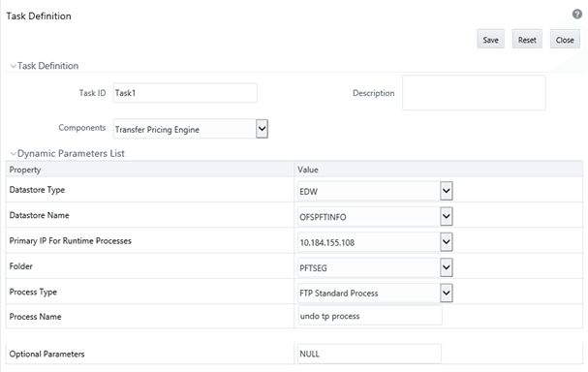588x372 pixels.
Task: Click the Datastore Name property label
Action: (x=40, y=215)
